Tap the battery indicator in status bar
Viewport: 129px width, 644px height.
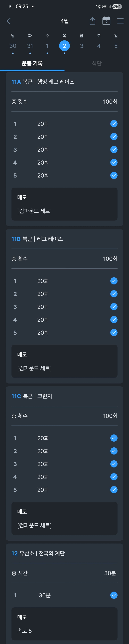(117, 7)
